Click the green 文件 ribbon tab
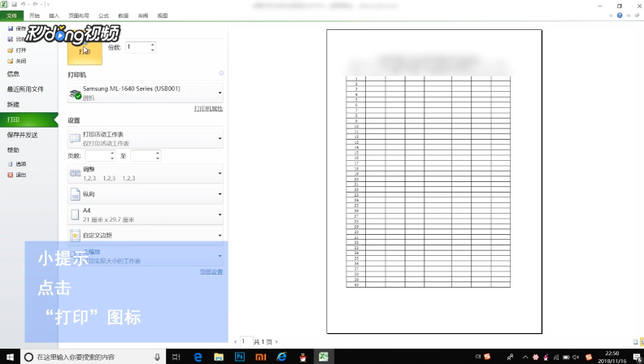The height and width of the screenshot is (364, 644). point(12,15)
